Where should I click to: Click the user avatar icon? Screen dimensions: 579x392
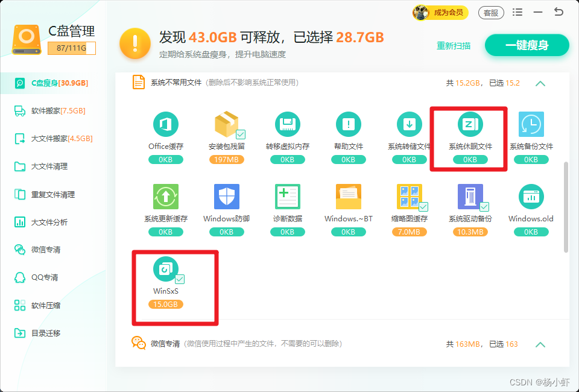(420, 13)
